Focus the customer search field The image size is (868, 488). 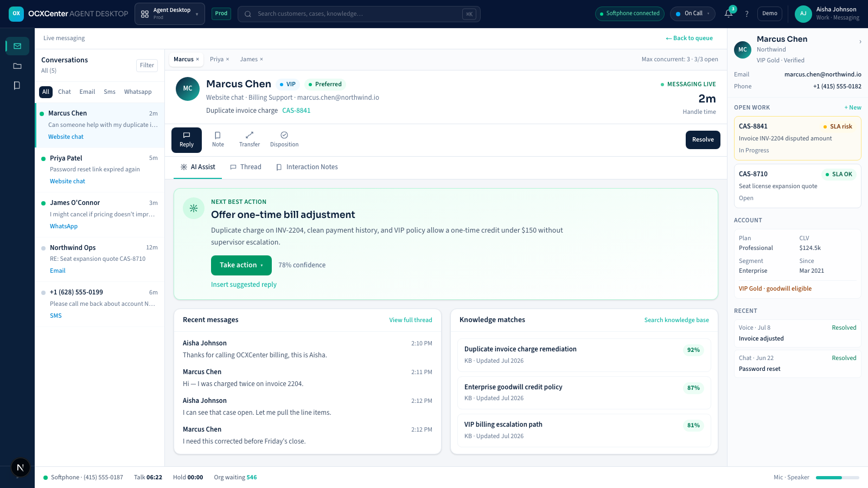pyautogui.click(x=359, y=14)
